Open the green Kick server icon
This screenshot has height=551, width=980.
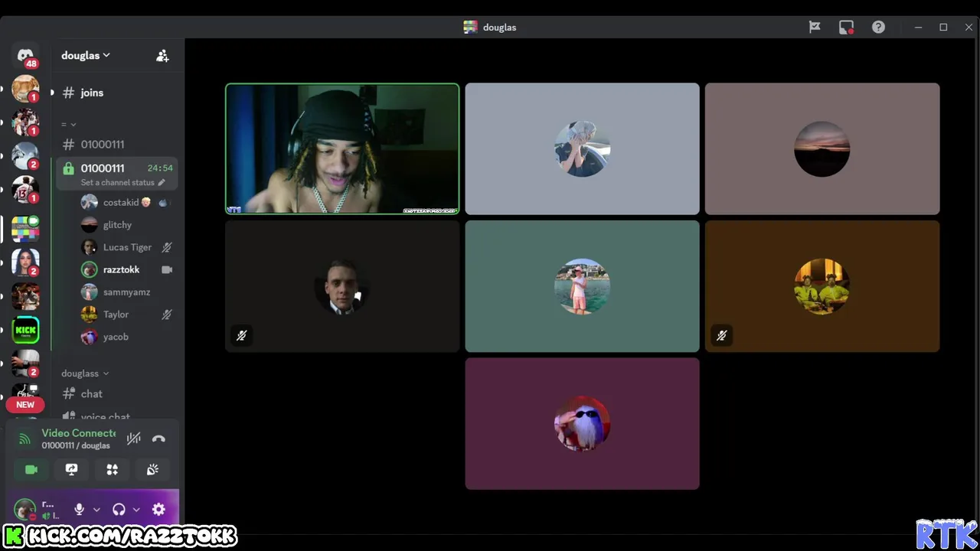25,330
